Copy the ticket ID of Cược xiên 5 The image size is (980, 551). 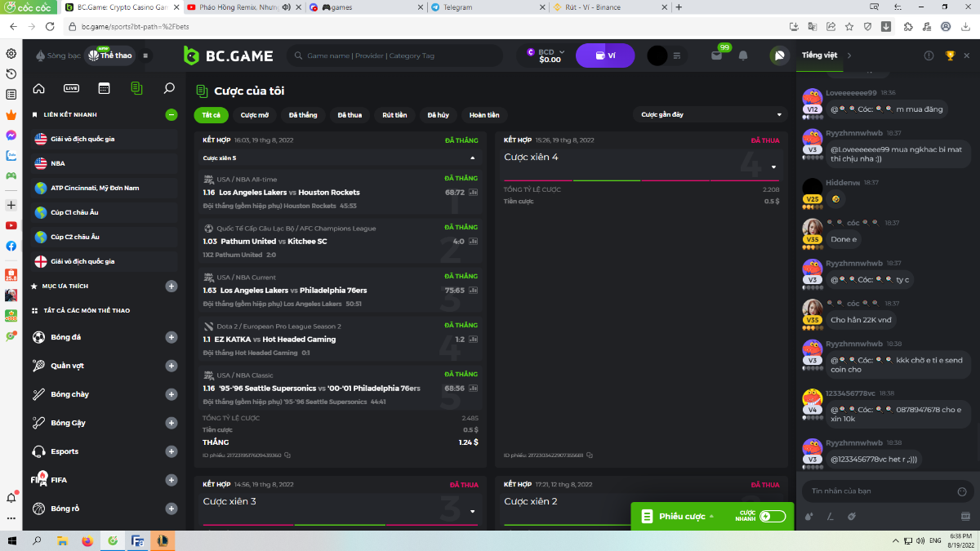click(287, 455)
